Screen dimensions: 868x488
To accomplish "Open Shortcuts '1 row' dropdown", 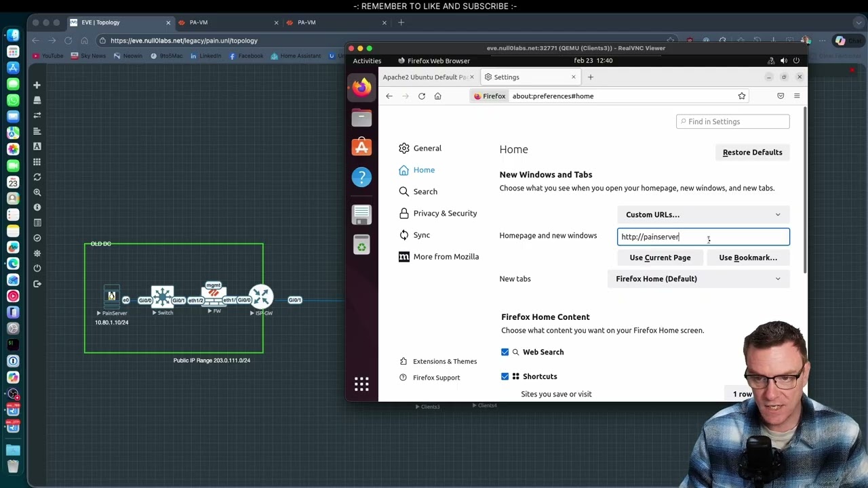I will [x=742, y=394].
